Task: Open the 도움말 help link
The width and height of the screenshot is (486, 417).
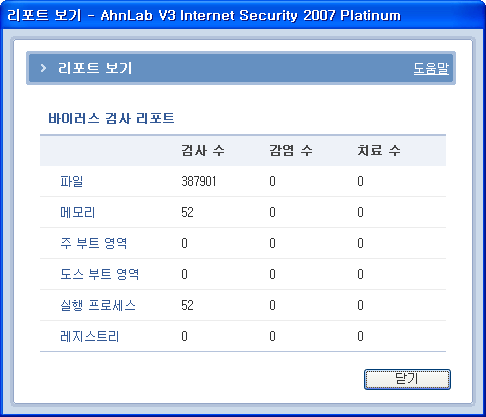Action: tap(431, 68)
